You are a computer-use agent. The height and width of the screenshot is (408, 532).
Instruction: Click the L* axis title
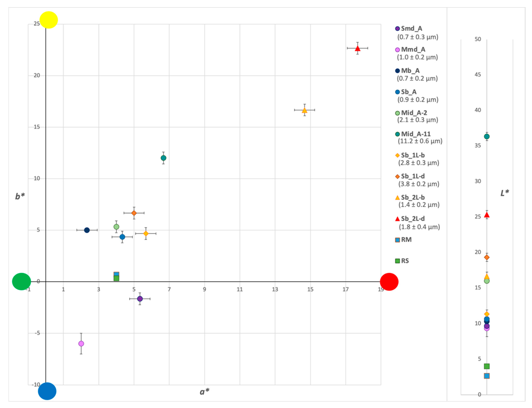click(505, 193)
